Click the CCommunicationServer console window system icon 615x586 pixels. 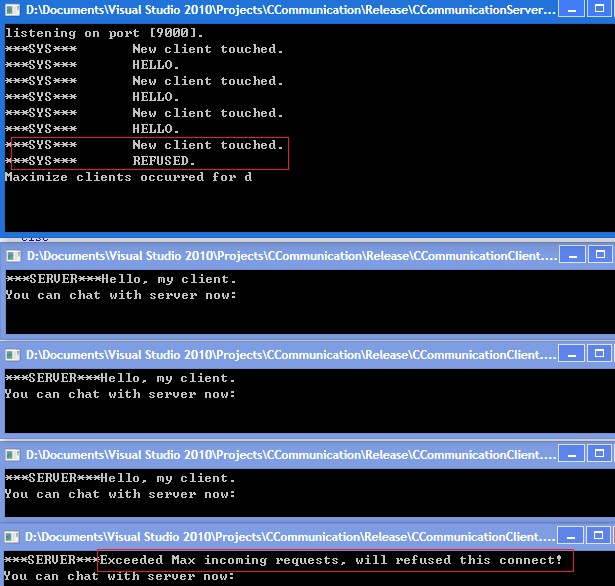coord(12,10)
